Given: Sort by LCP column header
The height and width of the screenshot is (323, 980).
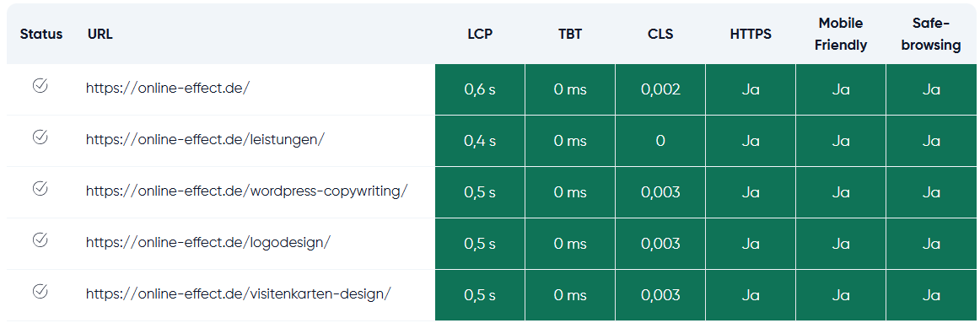Looking at the screenshot, I should (480, 35).
